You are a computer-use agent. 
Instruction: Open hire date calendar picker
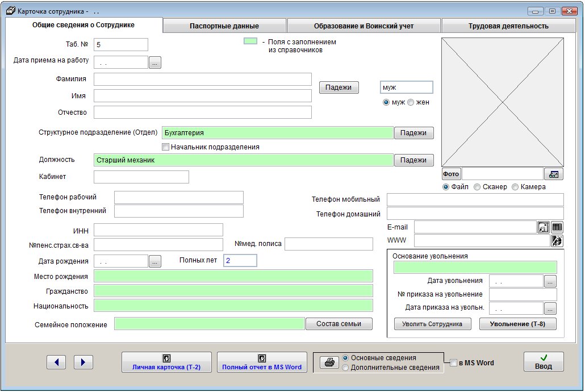point(155,62)
